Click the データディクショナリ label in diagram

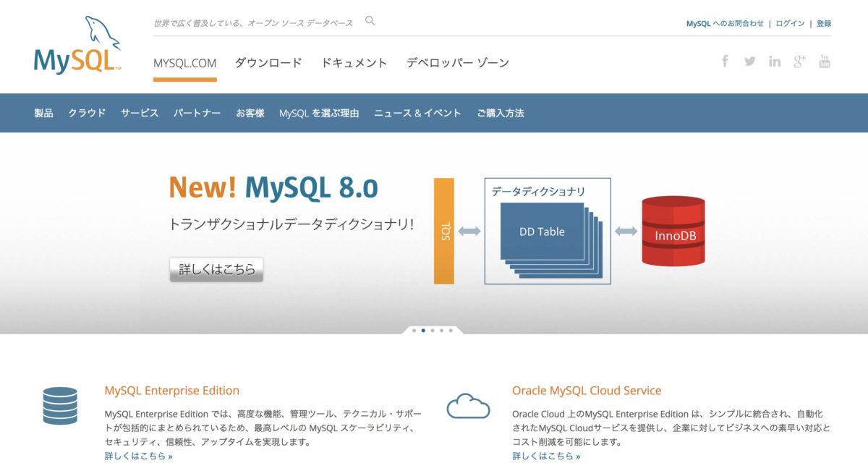pyautogui.click(x=539, y=192)
